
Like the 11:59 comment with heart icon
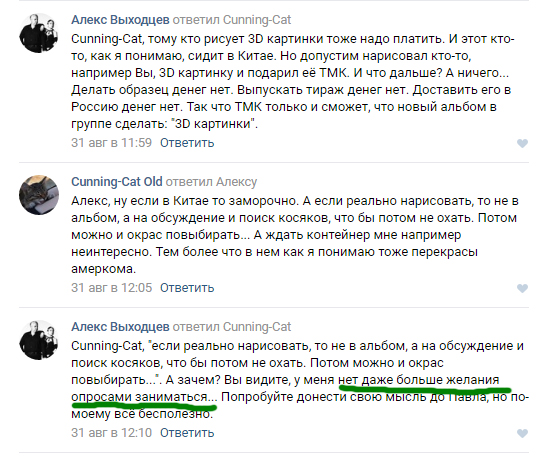[x=522, y=143]
